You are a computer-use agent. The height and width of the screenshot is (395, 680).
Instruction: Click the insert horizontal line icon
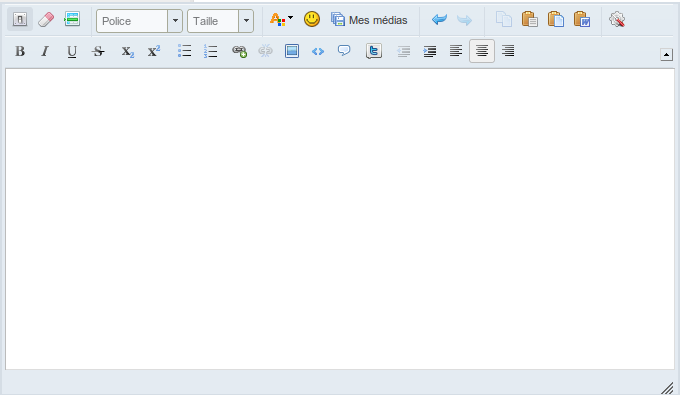(x=72, y=19)
